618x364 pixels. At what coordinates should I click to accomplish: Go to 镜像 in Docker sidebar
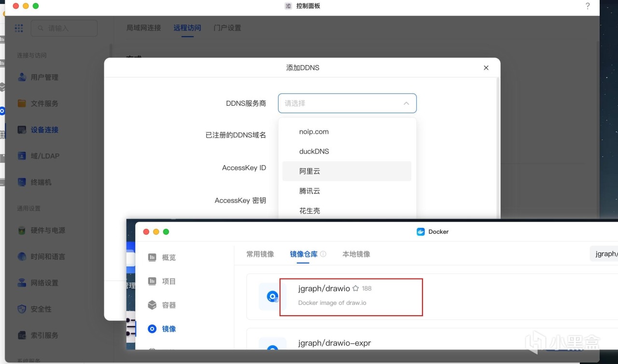tap(169, 329)
